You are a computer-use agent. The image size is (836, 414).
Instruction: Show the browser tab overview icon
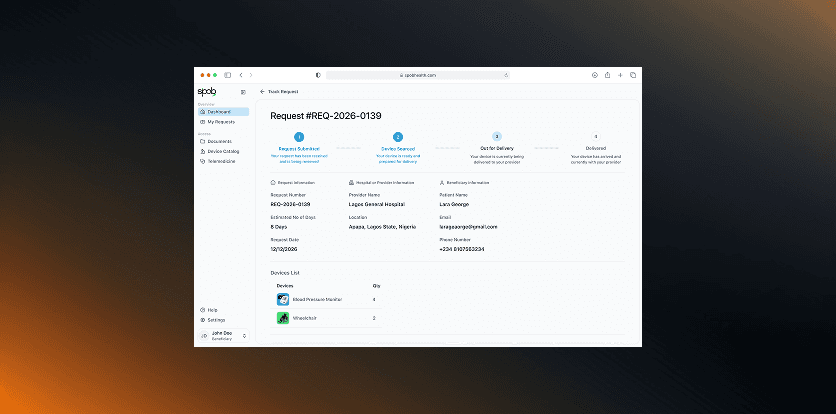click(x=633, y=75)
